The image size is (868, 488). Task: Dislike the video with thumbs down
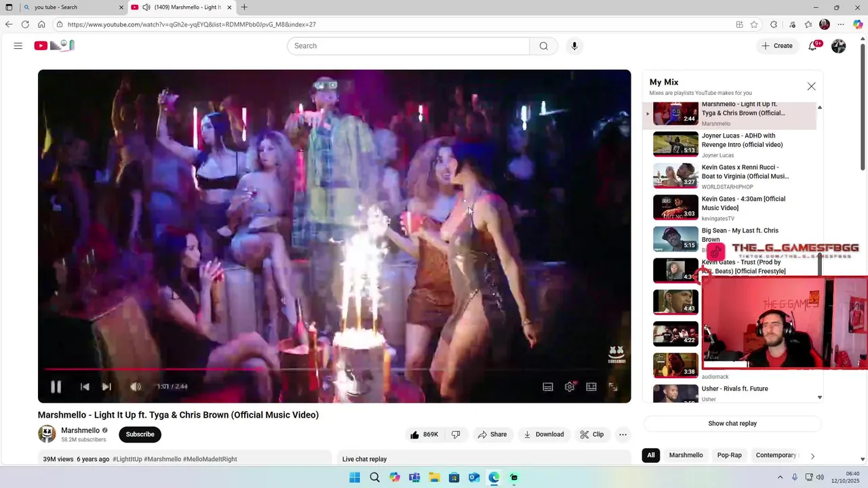pyautogui.click(x=456, y=434)
